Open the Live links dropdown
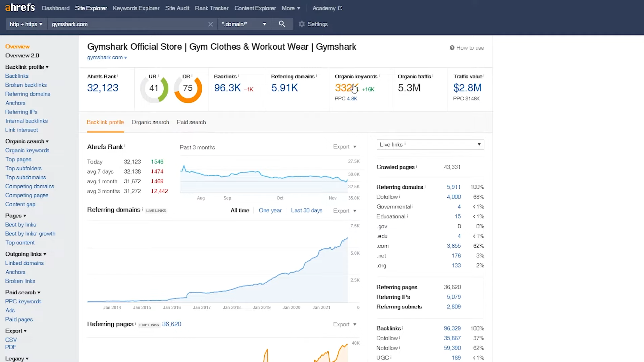644x362 pixels. 430,144
